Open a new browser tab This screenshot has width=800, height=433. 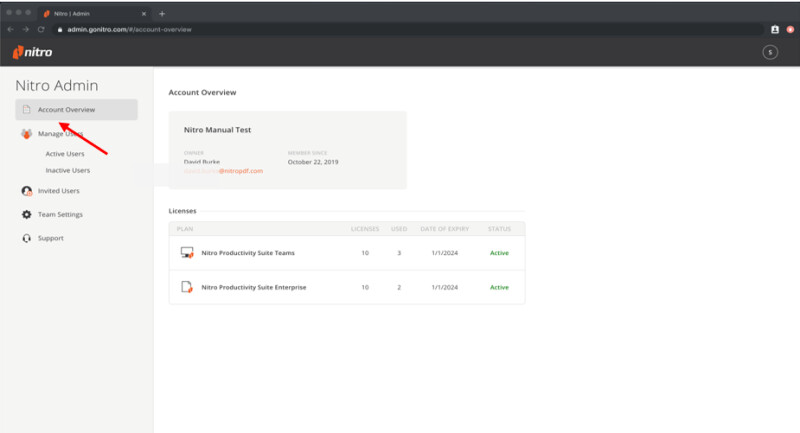coord(162,13)
